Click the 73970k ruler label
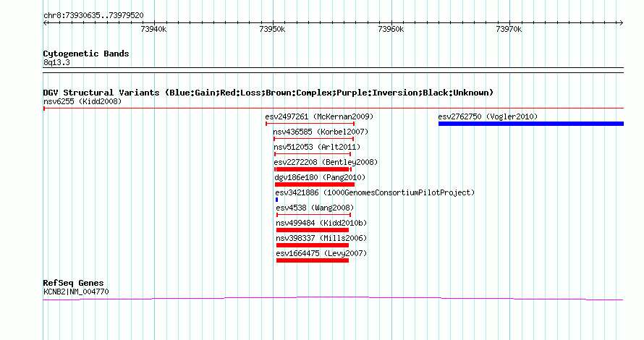Screen dimensions: 644x340 click(x=509, y=29)
